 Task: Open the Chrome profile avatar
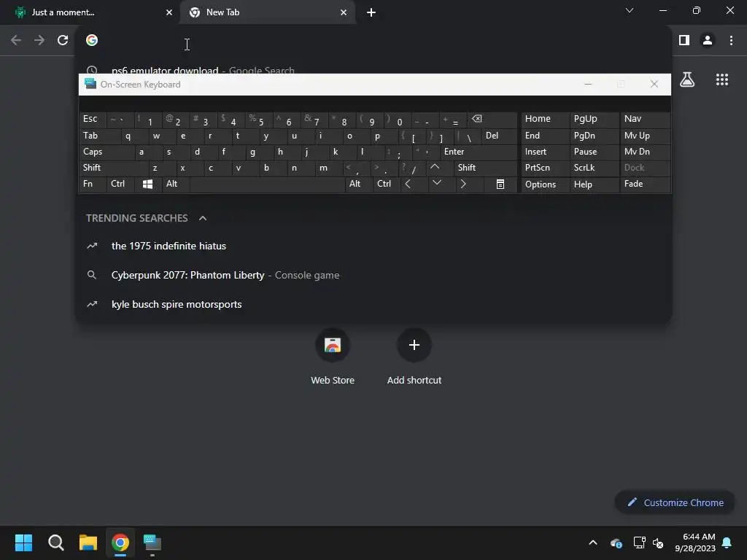[x=708, y=41]
